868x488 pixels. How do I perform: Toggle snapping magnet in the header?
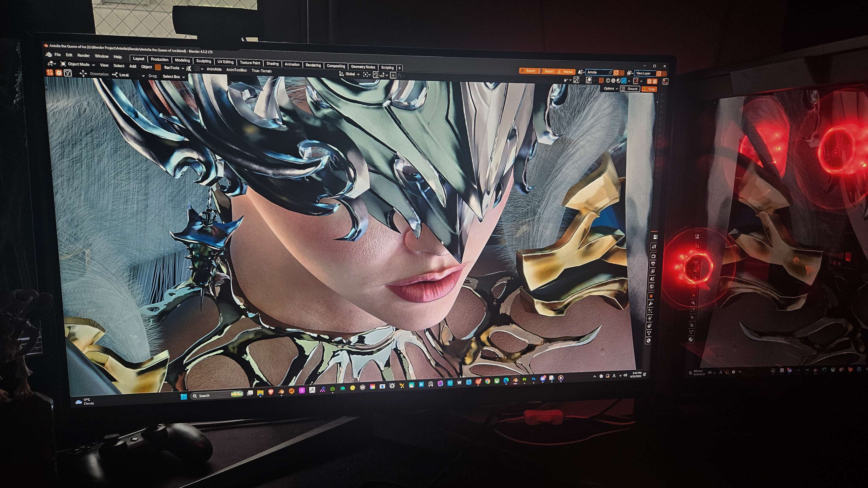tap(376, 75)
